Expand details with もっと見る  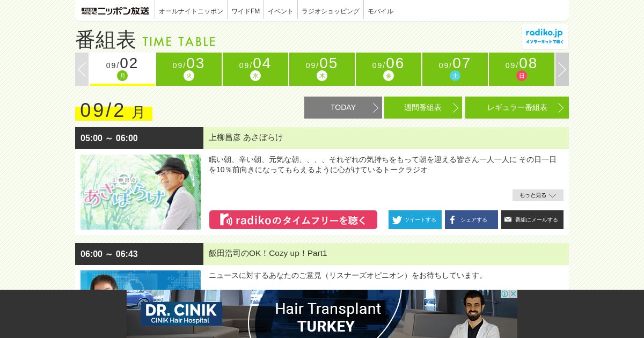coord(538,195)
